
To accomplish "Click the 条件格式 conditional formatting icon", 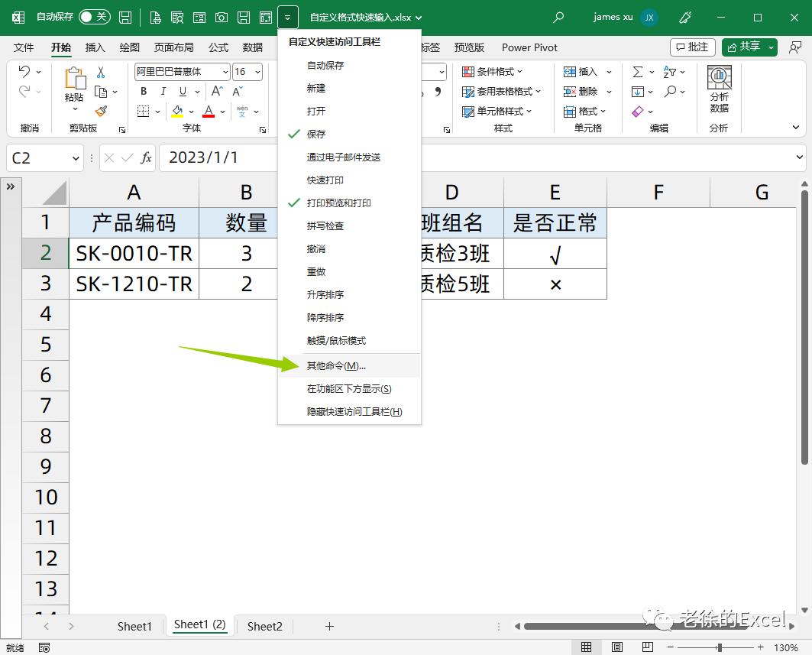I will 467,71.
